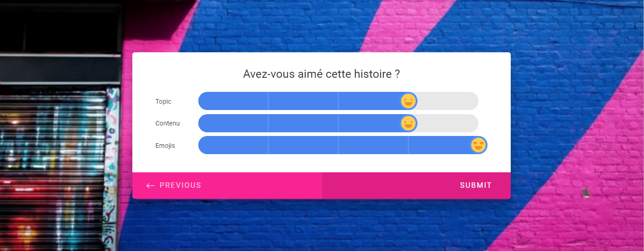Click the heart-eyes emoji on the Emojis slider

coord(478,145)
